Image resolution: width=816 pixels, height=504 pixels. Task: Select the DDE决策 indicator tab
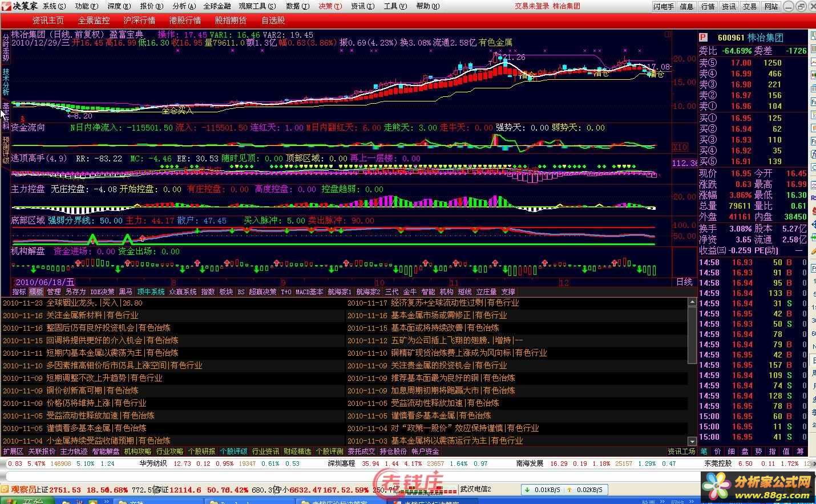tap(103, 291)
